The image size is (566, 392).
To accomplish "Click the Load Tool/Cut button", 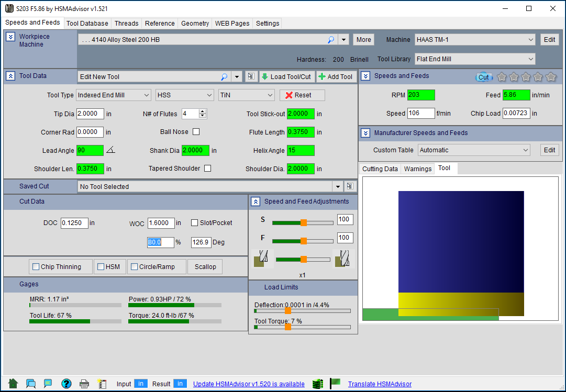I will coord(286,77).
